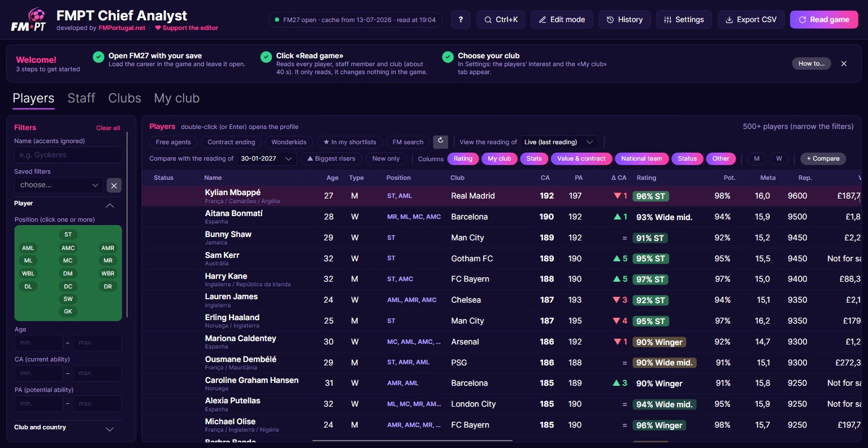Select WBL position on the pitch
The image size is (868, 448).
(x=28, y=274)
